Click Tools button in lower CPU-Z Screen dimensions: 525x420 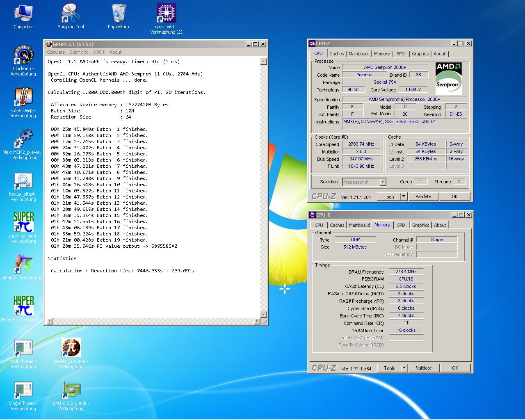point(389,368)
